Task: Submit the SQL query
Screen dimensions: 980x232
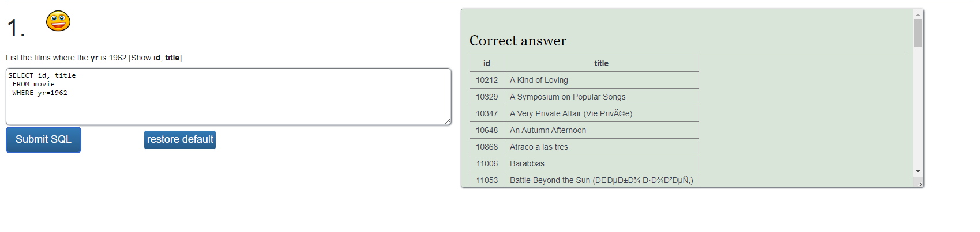Action: (43, 140)
